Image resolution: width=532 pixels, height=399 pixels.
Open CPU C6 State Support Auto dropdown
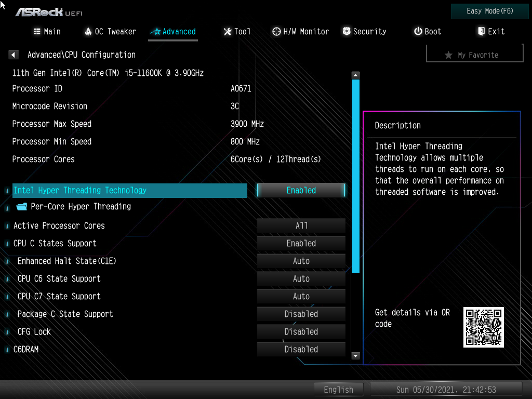pyautogui.click(x=301, y=278)
